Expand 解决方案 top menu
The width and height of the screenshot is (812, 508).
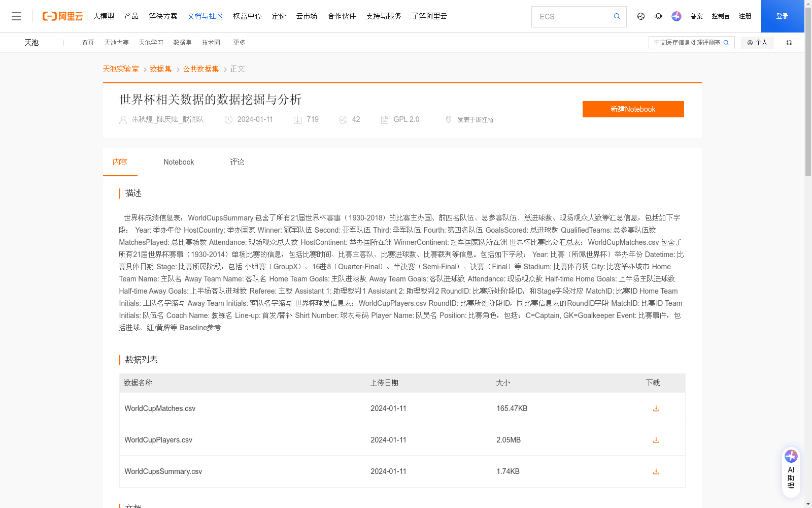pos(163,16)
